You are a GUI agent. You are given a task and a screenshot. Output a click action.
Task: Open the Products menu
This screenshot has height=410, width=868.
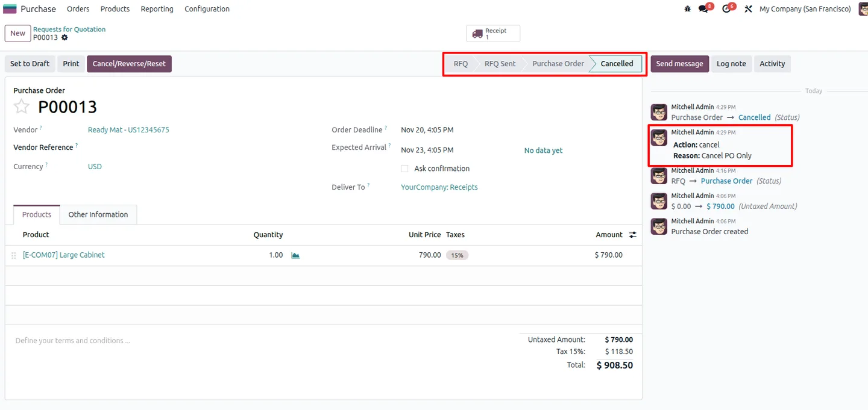coord(115,9)
